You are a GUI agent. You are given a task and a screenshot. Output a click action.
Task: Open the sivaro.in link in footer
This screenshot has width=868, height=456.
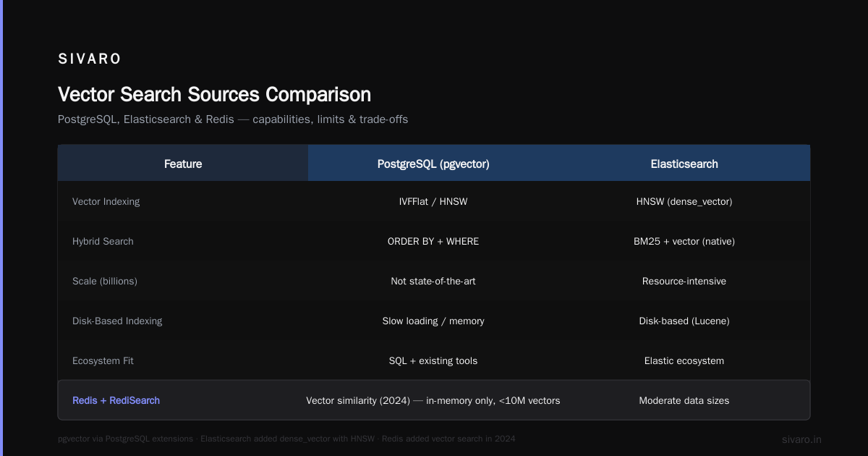tap(801, 439)
